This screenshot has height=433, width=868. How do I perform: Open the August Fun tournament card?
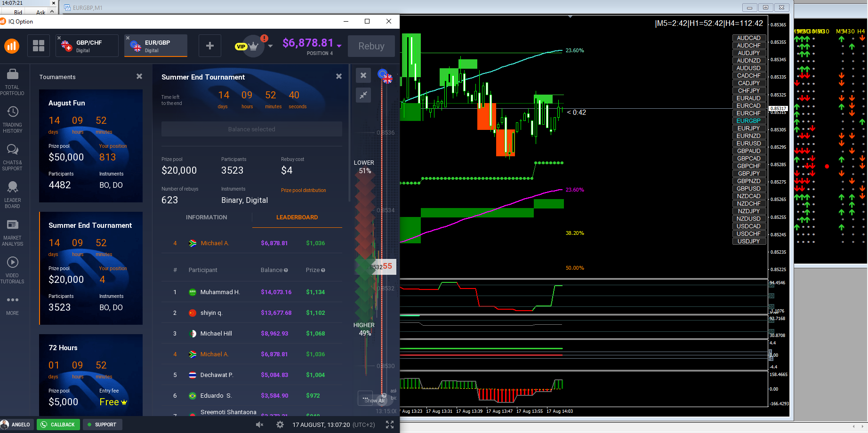(x=91, y=146)
